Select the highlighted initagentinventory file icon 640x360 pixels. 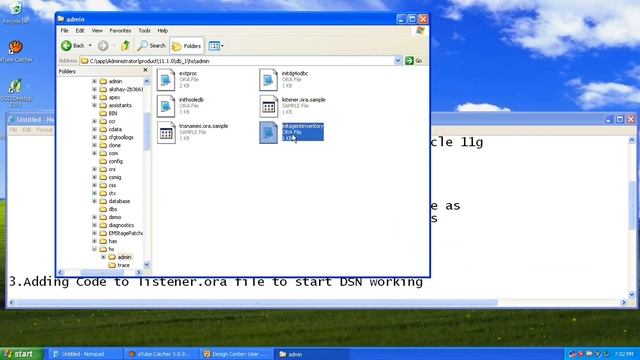click(268, 132)
